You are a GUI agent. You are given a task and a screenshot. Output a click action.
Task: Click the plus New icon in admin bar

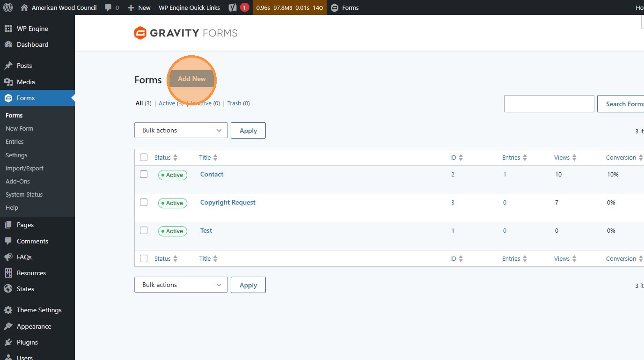pyautogui.click(x=131, y=8)
